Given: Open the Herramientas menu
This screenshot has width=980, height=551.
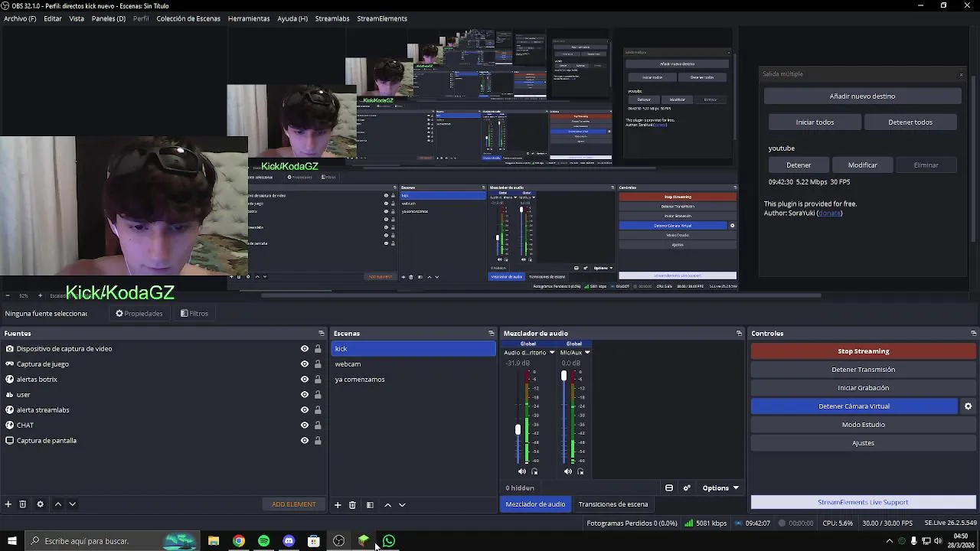Looking at the screenshot, I should point(249,18).
